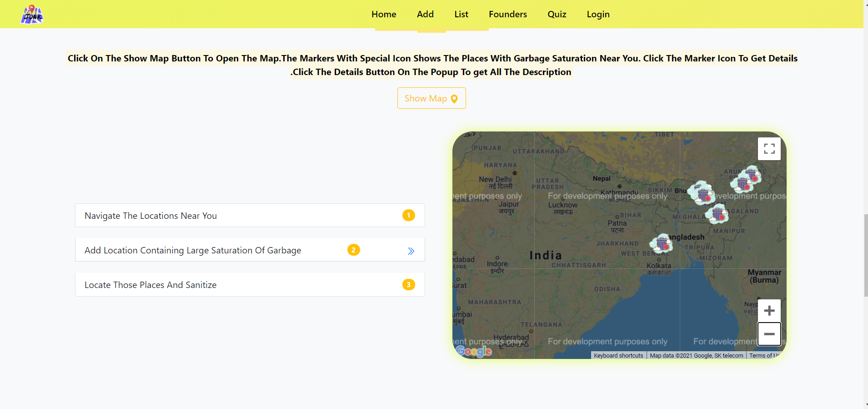Click the number 2 badge
This screenshot has height=409, width=868.
point(354,250)
